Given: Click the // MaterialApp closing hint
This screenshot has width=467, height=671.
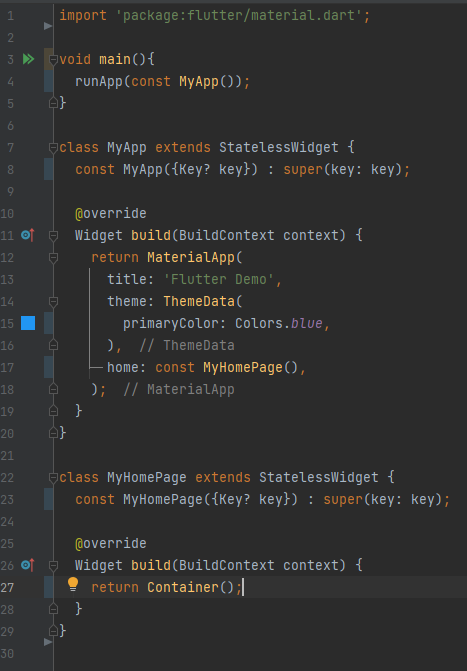Looking at the screenshot, I should click(179, 389).
